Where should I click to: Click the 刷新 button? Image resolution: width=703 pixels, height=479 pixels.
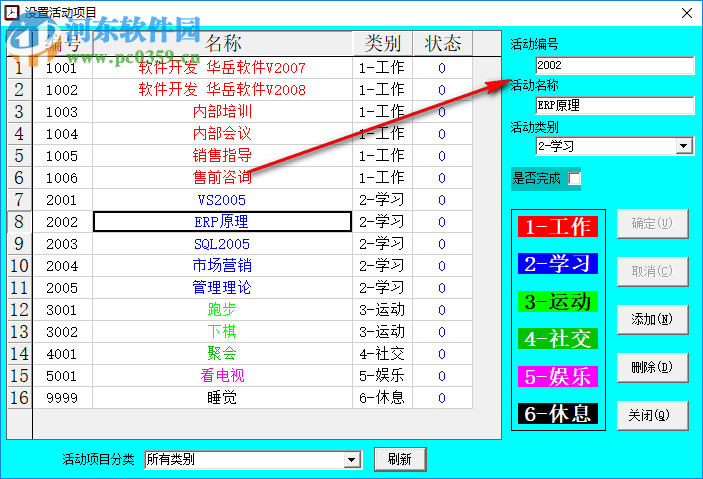pyautogui.click(x=400, y=459)
